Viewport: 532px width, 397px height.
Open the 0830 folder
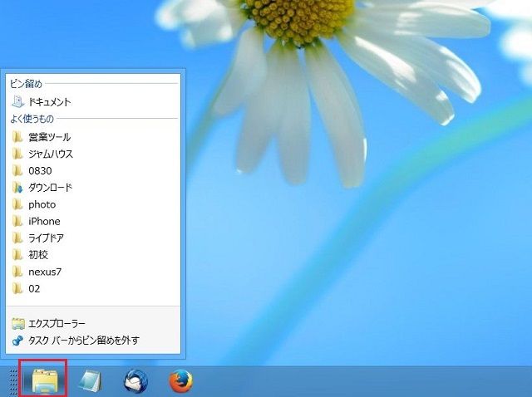point(93,170)
